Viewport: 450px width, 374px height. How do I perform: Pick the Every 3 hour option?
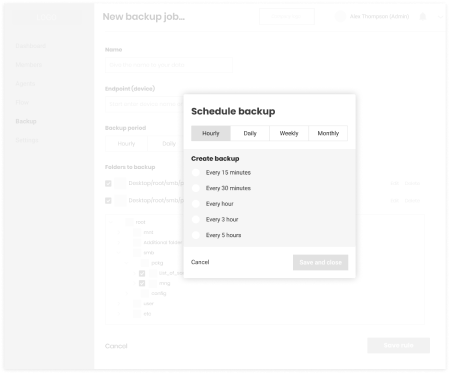coord(196,219)
